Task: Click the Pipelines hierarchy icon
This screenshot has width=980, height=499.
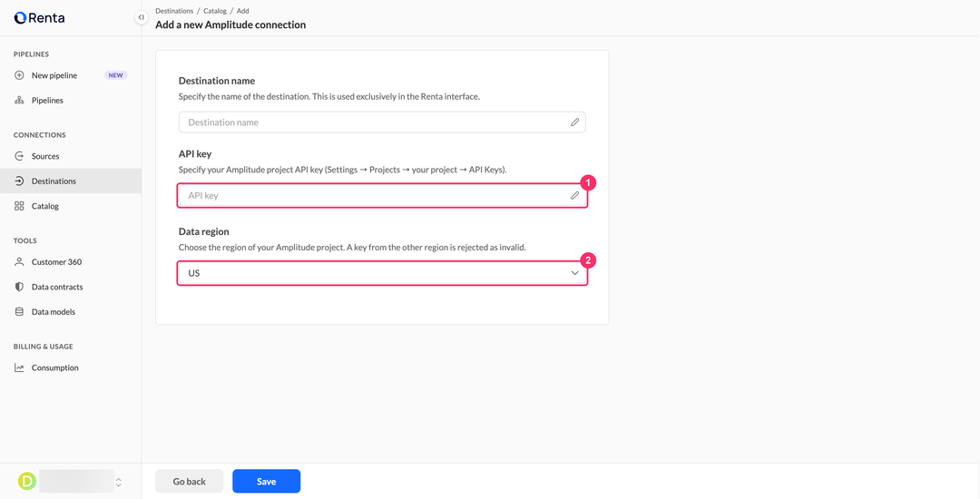Action: (x=19, y=101)
